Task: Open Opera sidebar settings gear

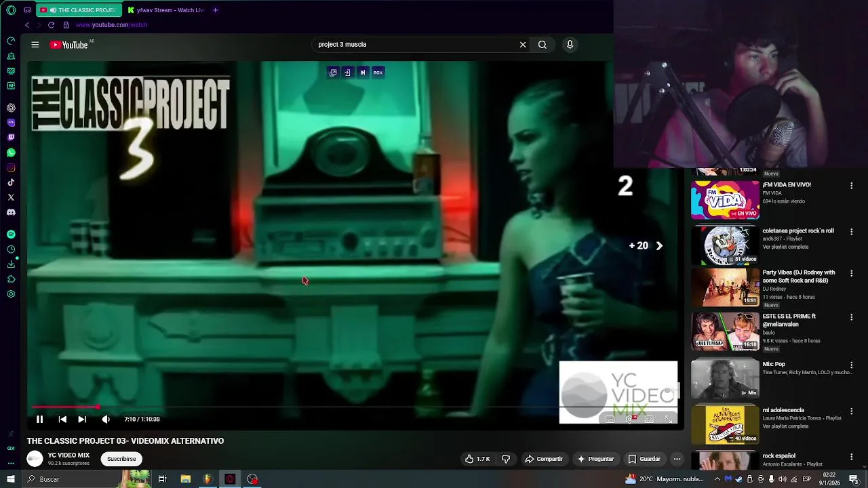Action: click(11, 294)
